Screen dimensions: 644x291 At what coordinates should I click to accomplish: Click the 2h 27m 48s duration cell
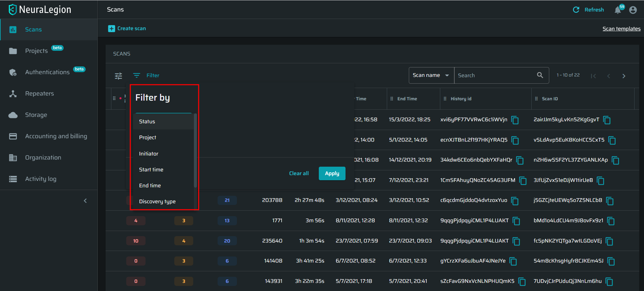click(x=309, y=200)
